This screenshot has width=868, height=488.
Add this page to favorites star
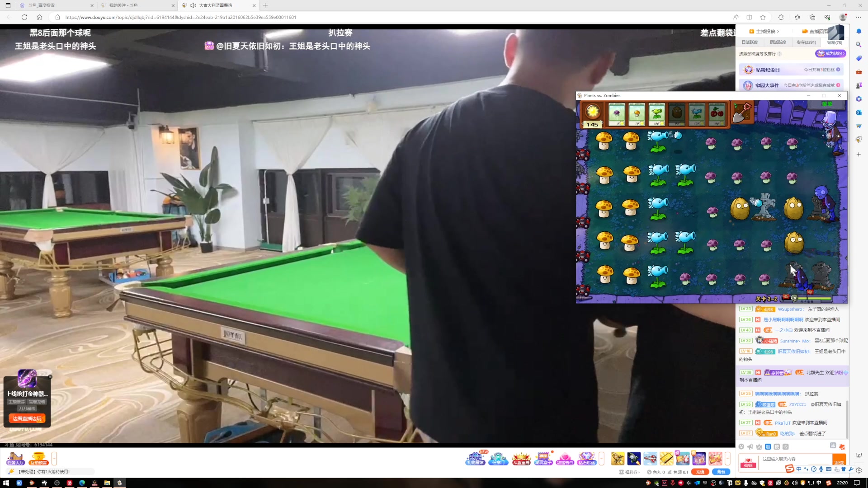(763, 17)
